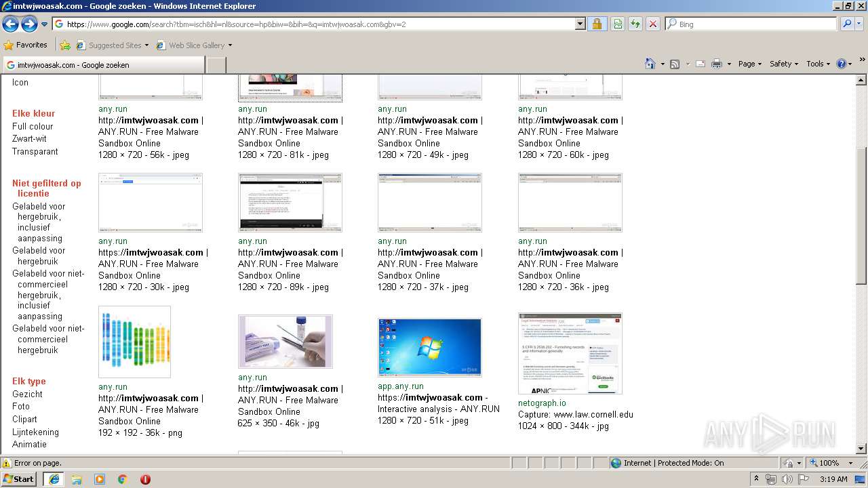
Task: Open the address bar URL dropdown
Action: coord(580,24)
